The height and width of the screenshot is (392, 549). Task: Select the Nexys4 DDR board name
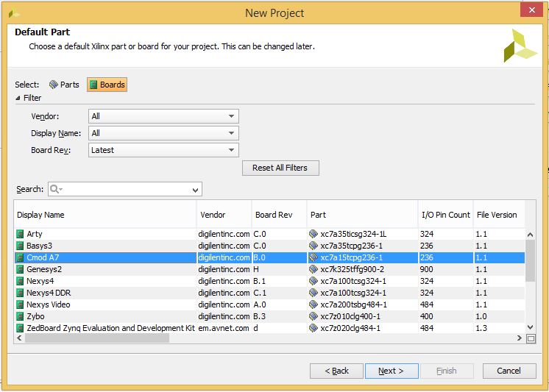click(49, 293)
